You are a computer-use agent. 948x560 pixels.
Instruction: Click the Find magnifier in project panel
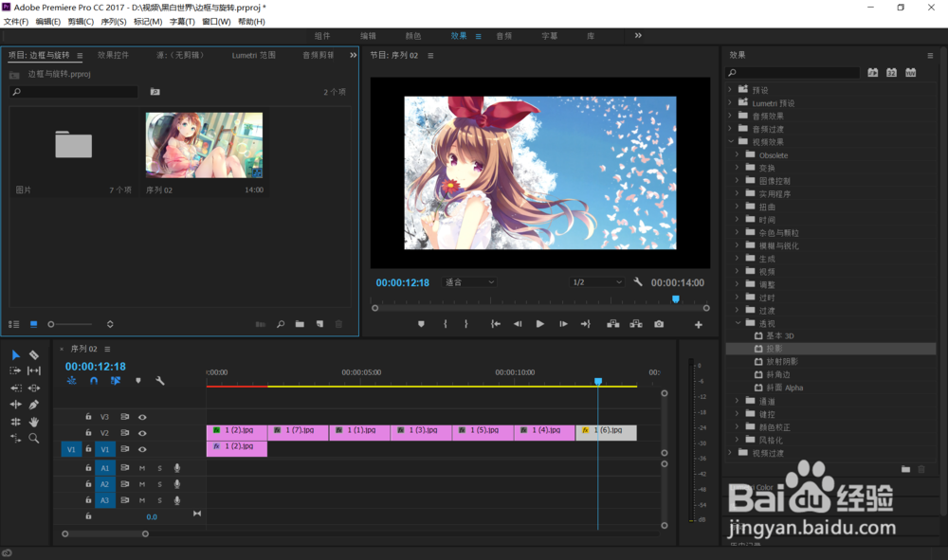pyautogui.click(x=281, y=324)
